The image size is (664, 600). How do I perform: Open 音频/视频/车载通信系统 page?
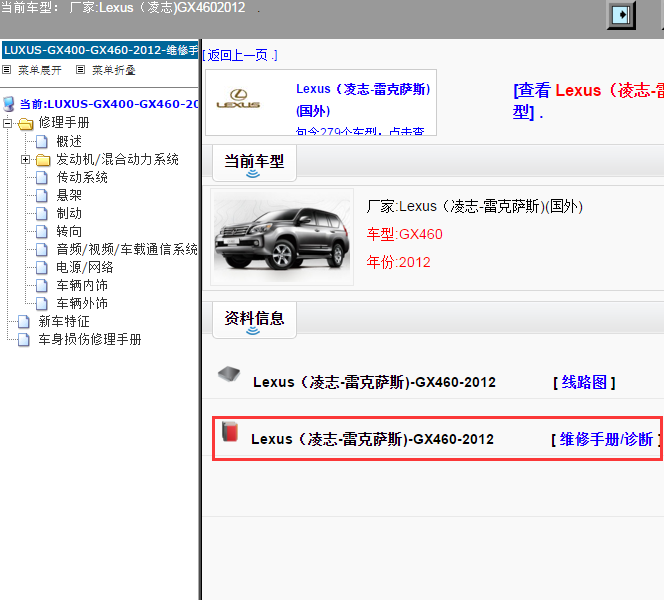(x=127, y=249)
